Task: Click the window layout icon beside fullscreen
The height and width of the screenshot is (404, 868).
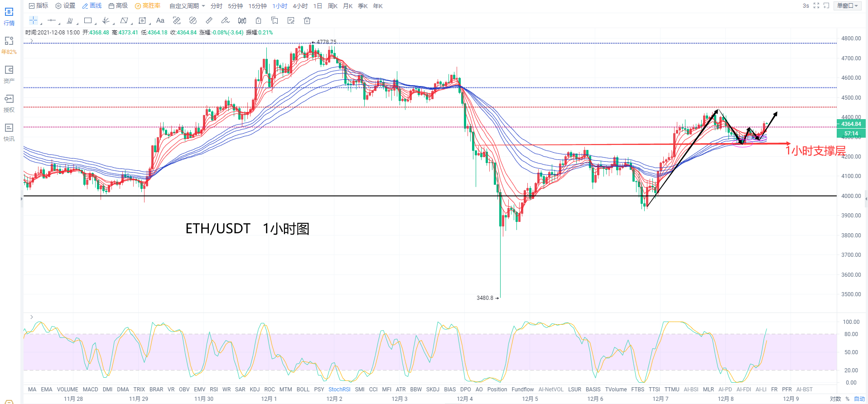Action: point(826,5)
